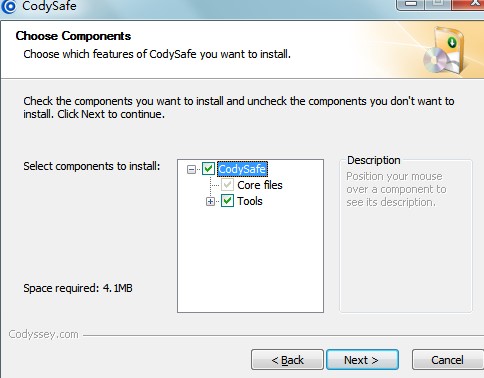The image size is (484, 378).
Task: Go to the next installer step
Action: click(x=362, y=360)
